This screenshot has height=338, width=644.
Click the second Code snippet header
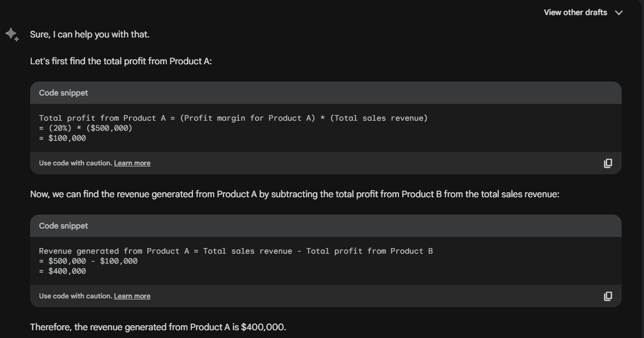pyautogui.click(x=64, y=226)
